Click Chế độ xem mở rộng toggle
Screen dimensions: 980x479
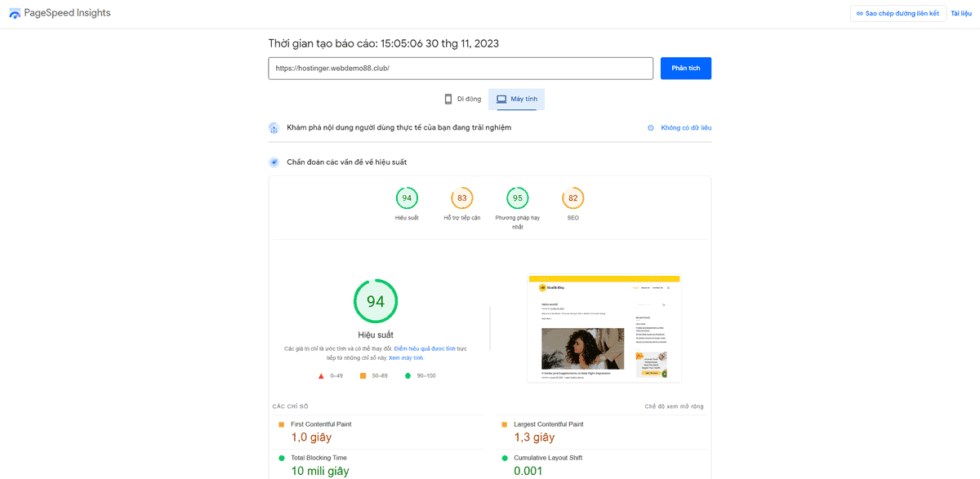[674, 406]
